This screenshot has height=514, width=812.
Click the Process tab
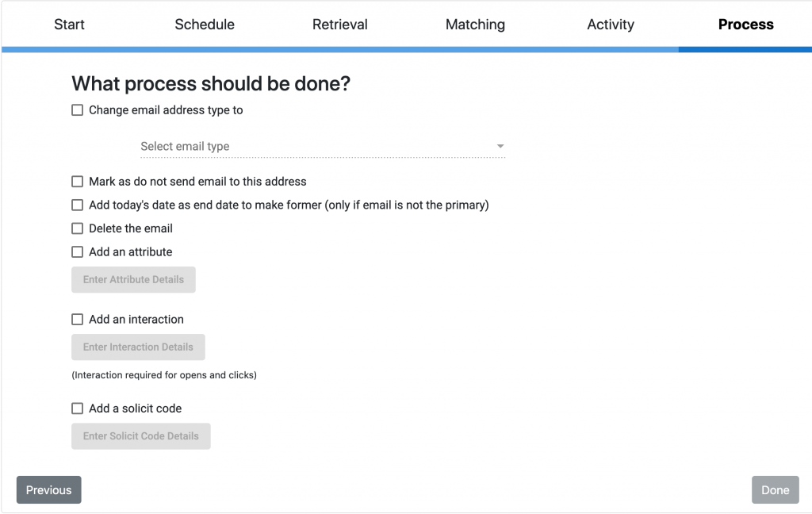(745, 25)
